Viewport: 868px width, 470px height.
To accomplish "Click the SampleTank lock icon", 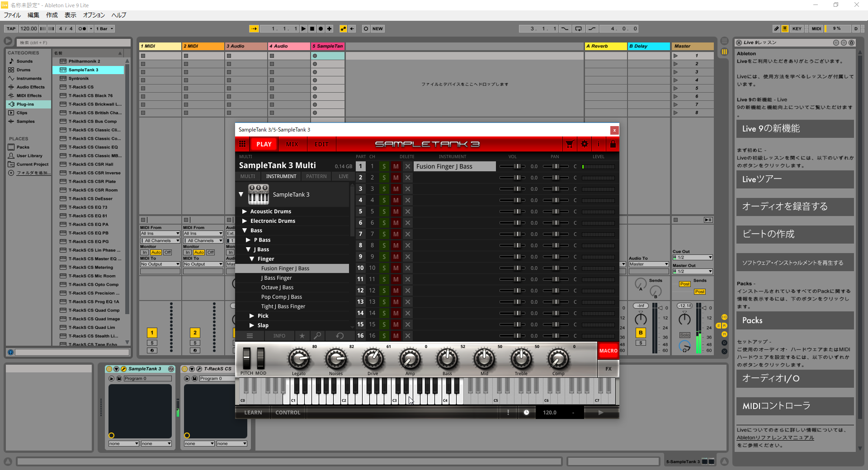I will click(613, 144).
